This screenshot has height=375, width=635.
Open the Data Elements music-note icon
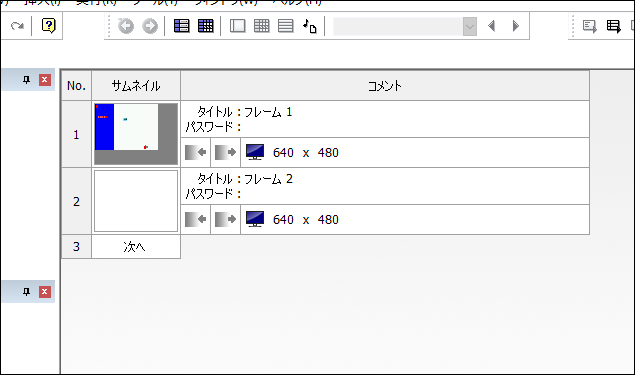(310, 26)
